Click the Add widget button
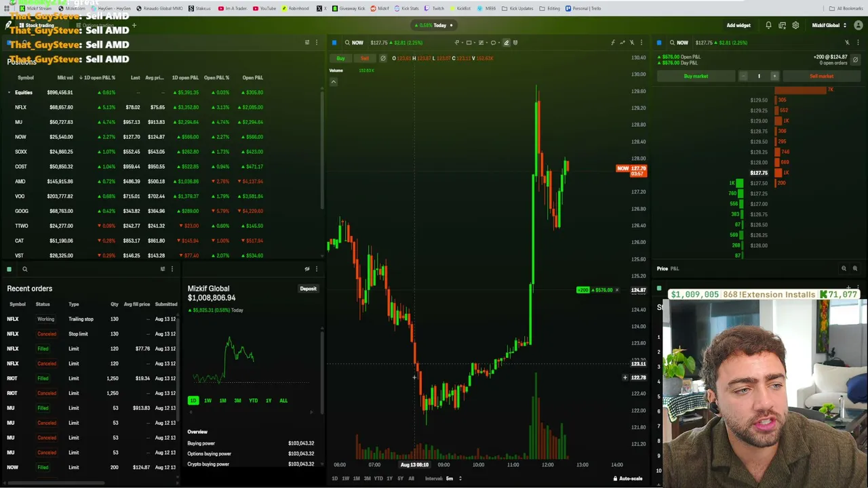This screenshot has width=868, height=488. (738, 25)
